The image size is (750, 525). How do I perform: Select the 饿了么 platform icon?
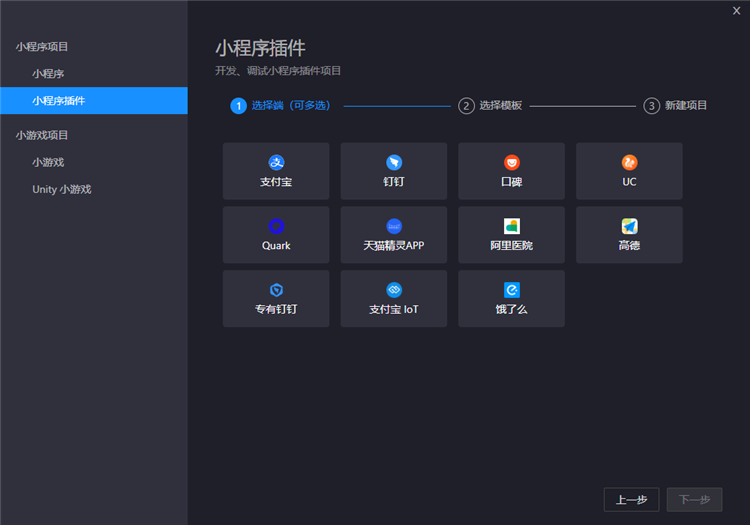point(511,291)
